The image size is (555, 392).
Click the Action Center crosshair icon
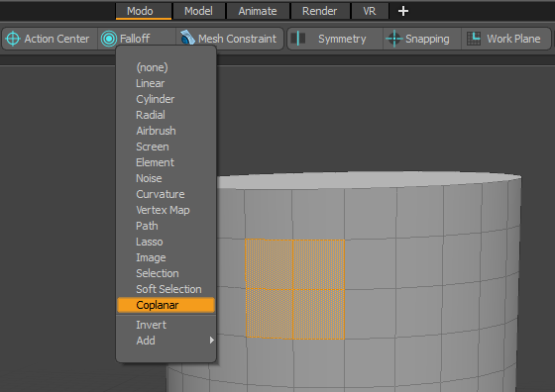[x=13, y=39]
